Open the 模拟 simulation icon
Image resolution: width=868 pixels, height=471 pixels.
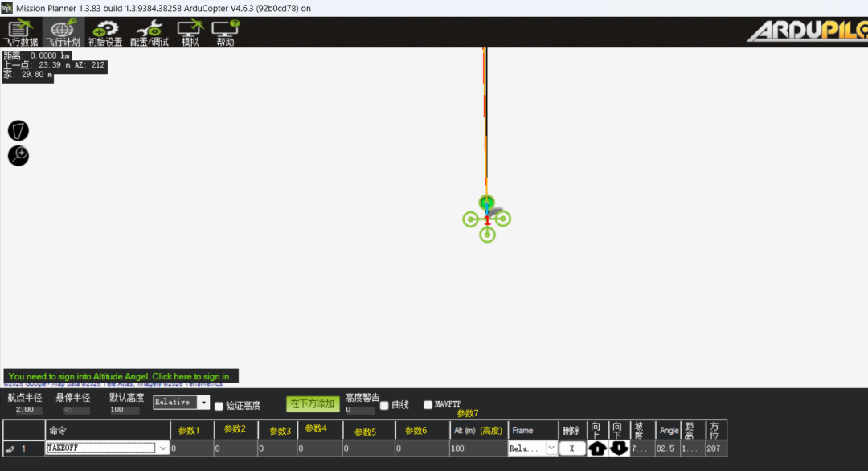pyautogui.click(x=190, y=33)
